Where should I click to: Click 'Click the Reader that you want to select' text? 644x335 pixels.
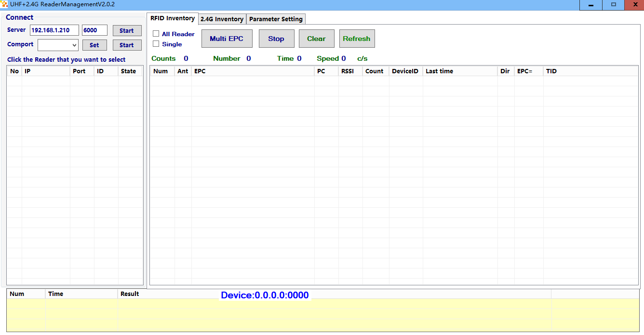click(67, 60)
